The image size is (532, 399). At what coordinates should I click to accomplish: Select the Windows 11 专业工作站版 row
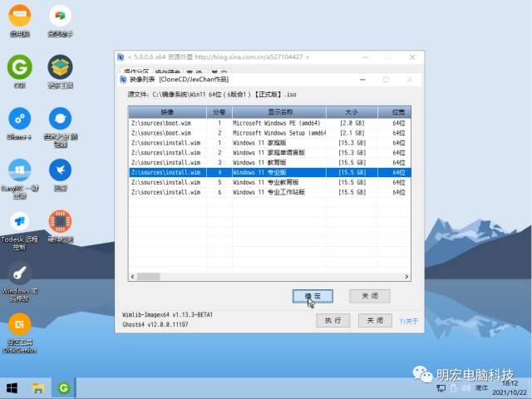click(269, 192)
